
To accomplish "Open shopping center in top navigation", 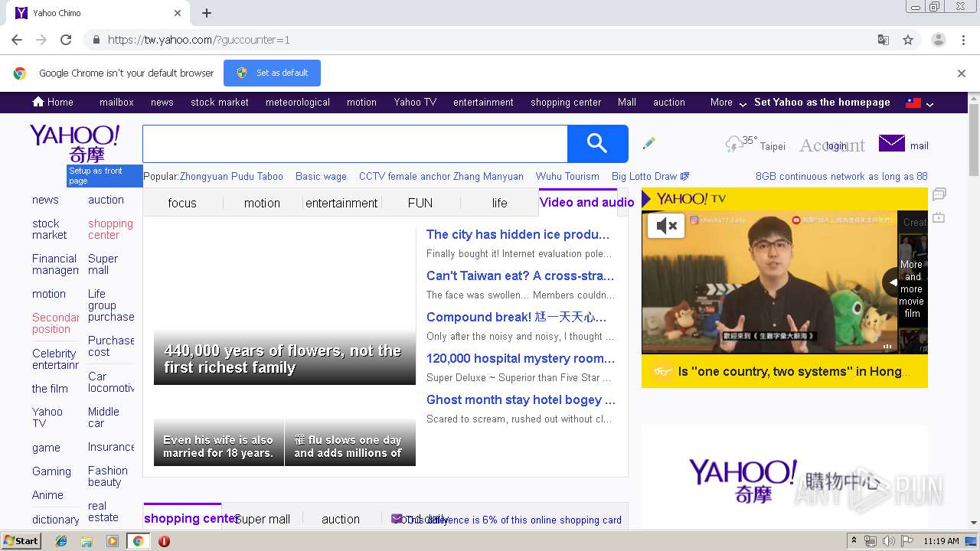I will pyautogui.click(x=566, y=103).
